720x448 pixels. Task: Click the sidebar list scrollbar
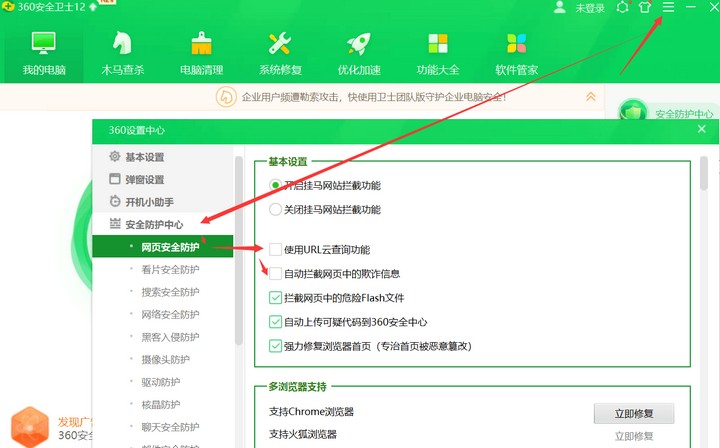click(238, 250)
